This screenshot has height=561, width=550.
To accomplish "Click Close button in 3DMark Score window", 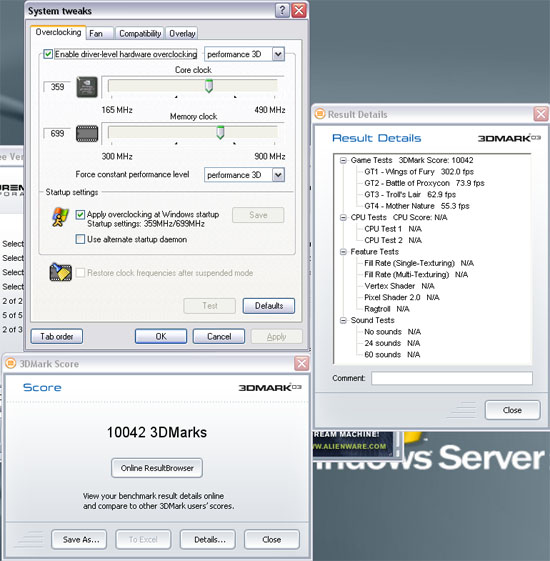I will pyautogui.click(x=272, y=540).
